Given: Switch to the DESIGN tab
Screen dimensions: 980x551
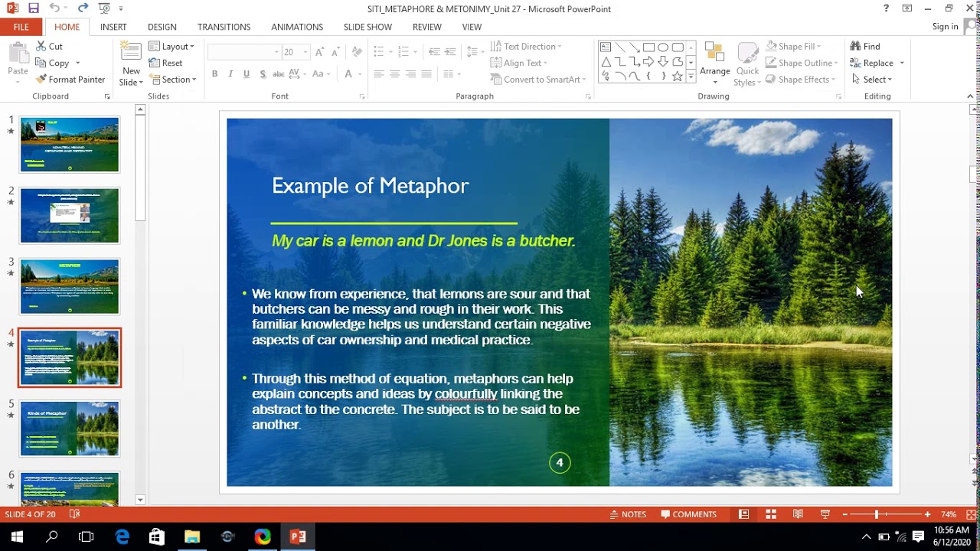Looking at the screenshot, I should [162, 27].
